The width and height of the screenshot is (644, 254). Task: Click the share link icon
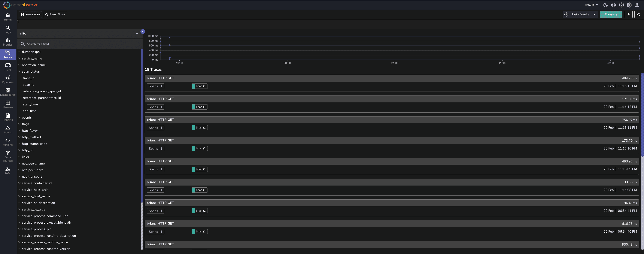pos(638,14)
